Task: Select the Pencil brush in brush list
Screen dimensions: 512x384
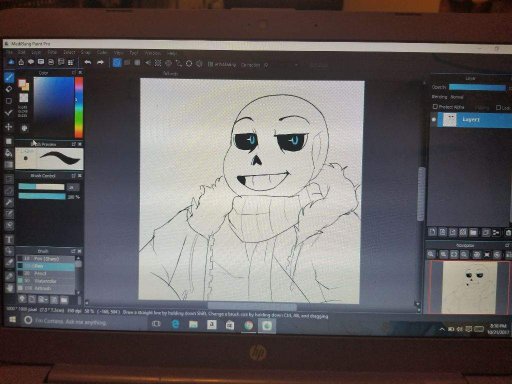Action: [x=46, y=273]
